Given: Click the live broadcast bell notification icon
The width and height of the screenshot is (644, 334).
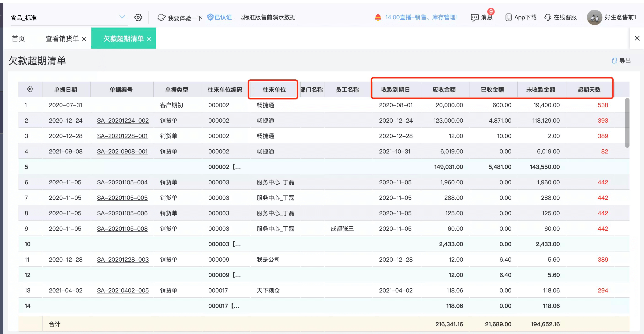Looking at the screenshot, I should tap(378, 17).
